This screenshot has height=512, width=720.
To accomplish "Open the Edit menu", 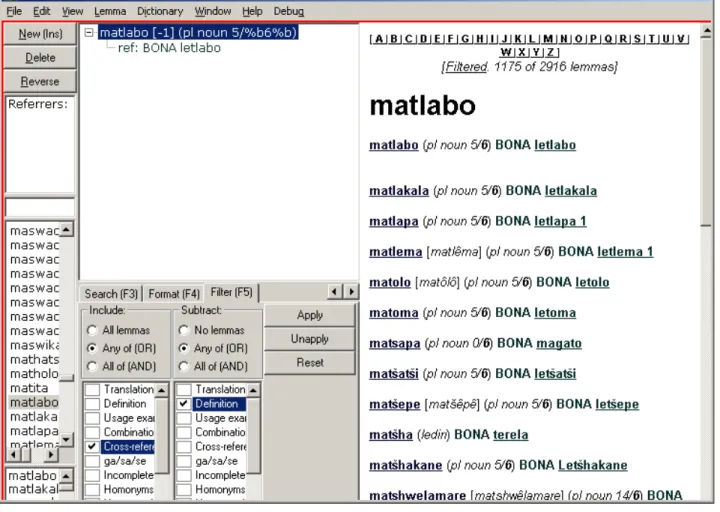I will coord(41,11).
